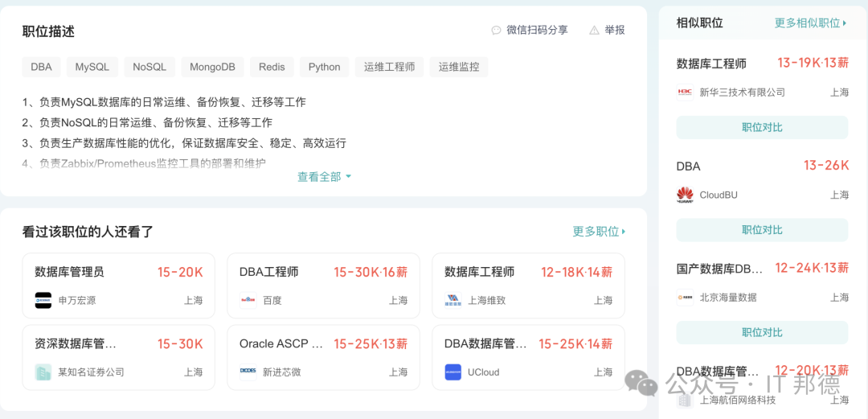Select the 运维工程师 tag
This screenshot has height=419, width=868.
389,67
